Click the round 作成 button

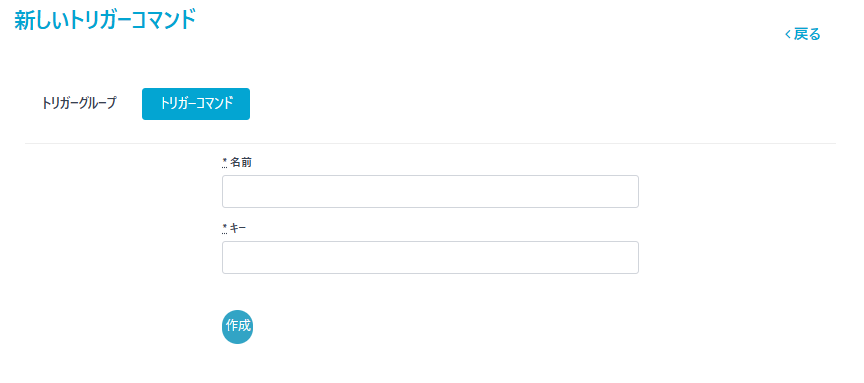[x=237, y=326]
